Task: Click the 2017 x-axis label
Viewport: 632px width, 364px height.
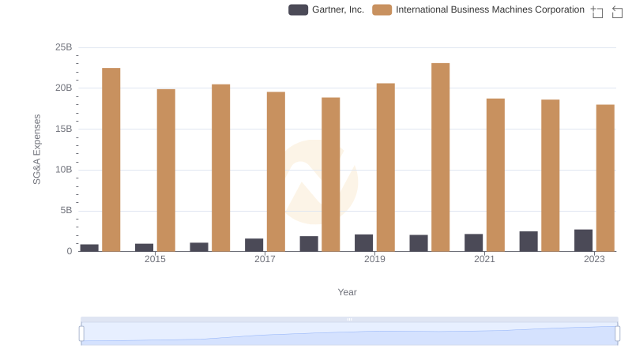Action: [x=265, y=259]
